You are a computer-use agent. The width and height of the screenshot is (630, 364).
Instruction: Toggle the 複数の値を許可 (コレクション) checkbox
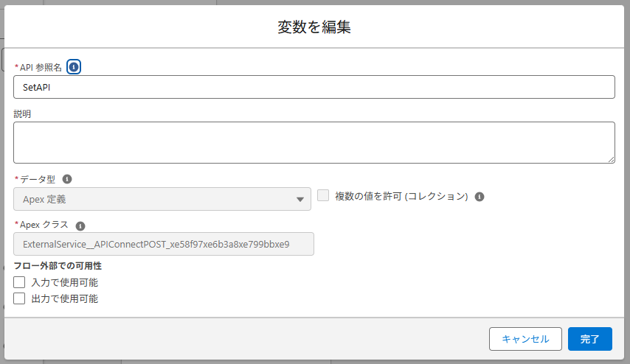323,195
